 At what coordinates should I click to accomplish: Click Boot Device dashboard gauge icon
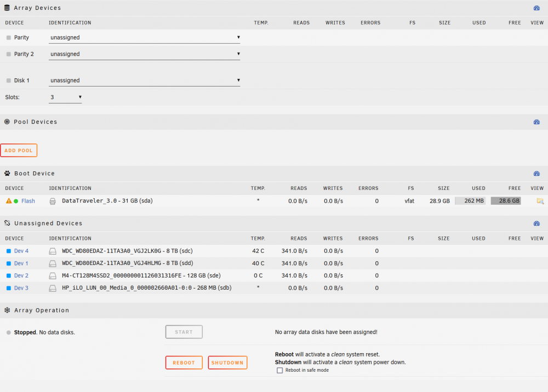tap(536, 174)
